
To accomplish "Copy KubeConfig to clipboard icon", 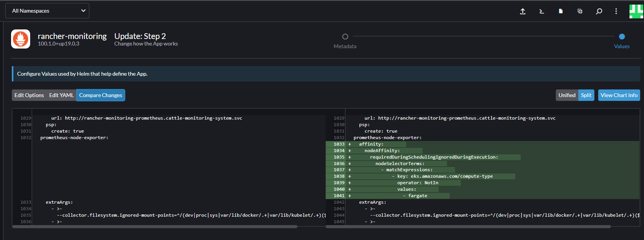I will [580, 11].
